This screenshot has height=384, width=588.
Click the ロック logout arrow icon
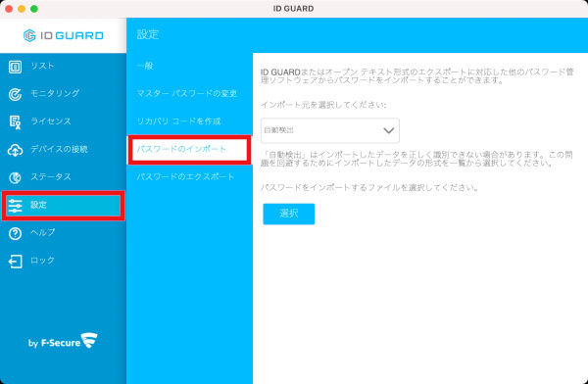click(15, 262)
